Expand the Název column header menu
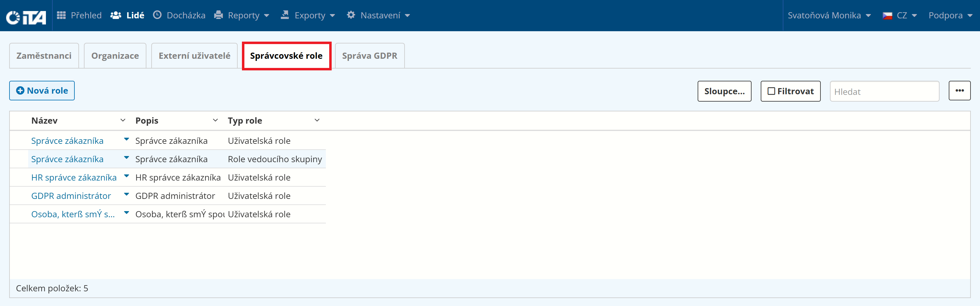 [123, 120]
